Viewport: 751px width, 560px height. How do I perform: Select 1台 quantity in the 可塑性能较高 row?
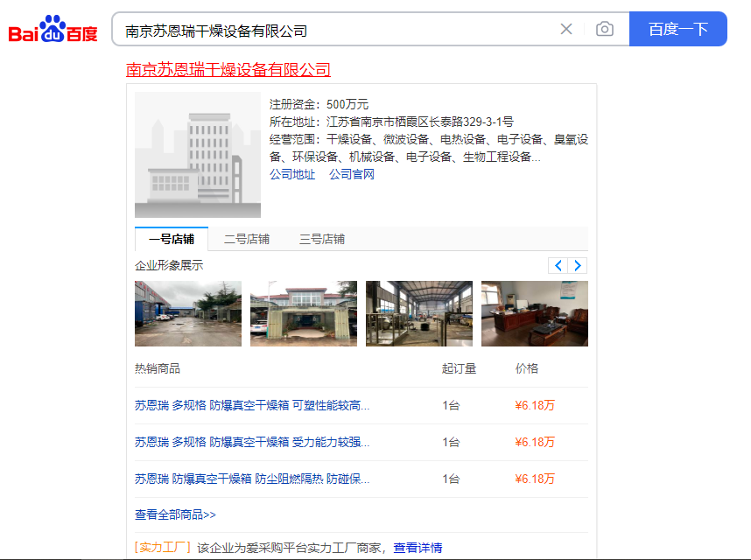click(x=451, y=405)
